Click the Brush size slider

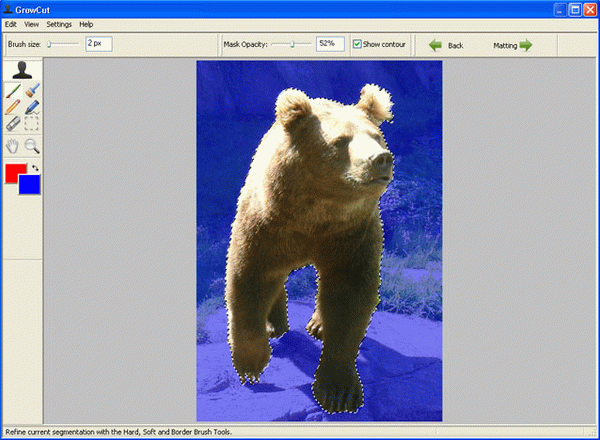pyautogui.click(x=62, y=44)
